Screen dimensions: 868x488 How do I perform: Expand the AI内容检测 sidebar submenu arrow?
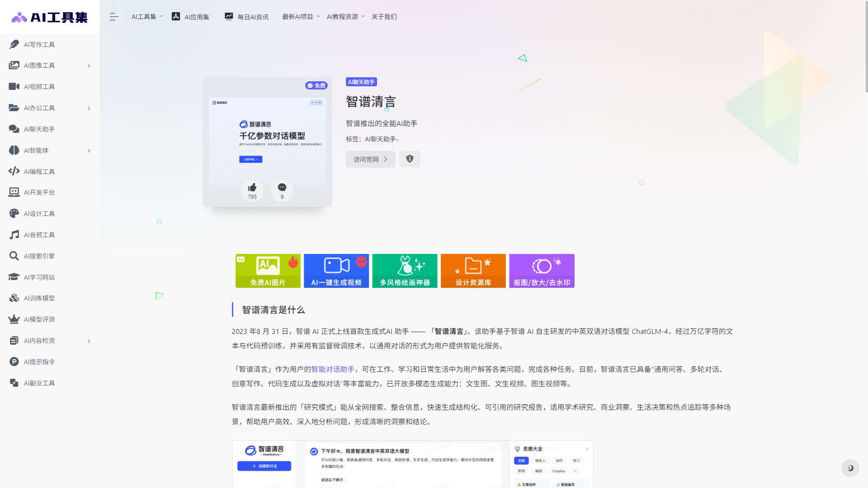coord(89,341)
